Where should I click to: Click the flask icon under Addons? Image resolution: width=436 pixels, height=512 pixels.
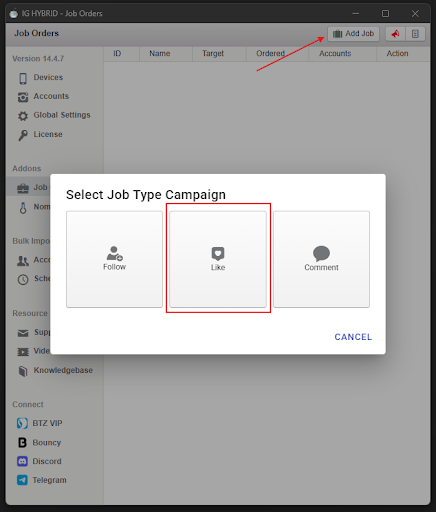coord(23,208)
